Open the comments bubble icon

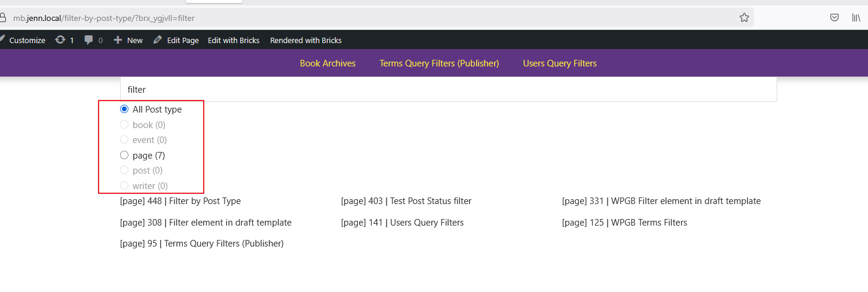[89, 40]
